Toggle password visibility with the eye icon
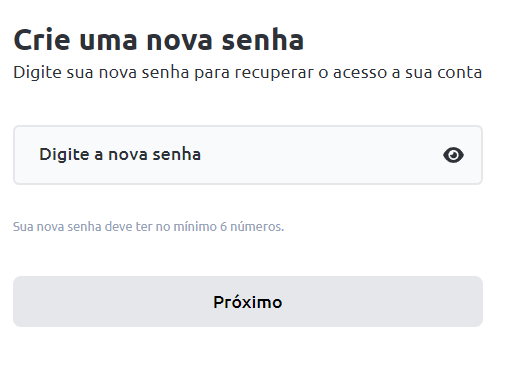The width and height of the screenshot is (511, 374). tap(453, 155)
